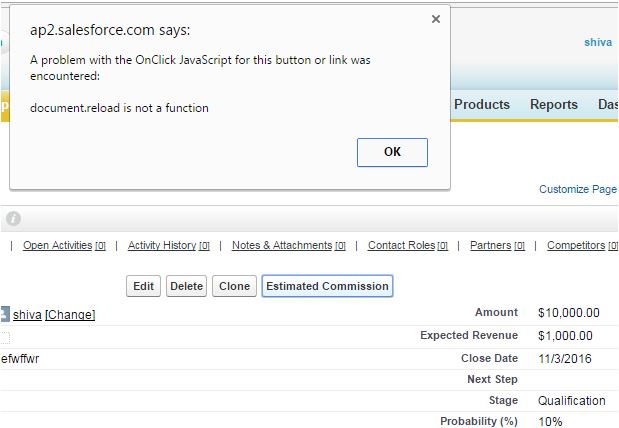
Task: Jump to Activity History related list
Action: 161,245
